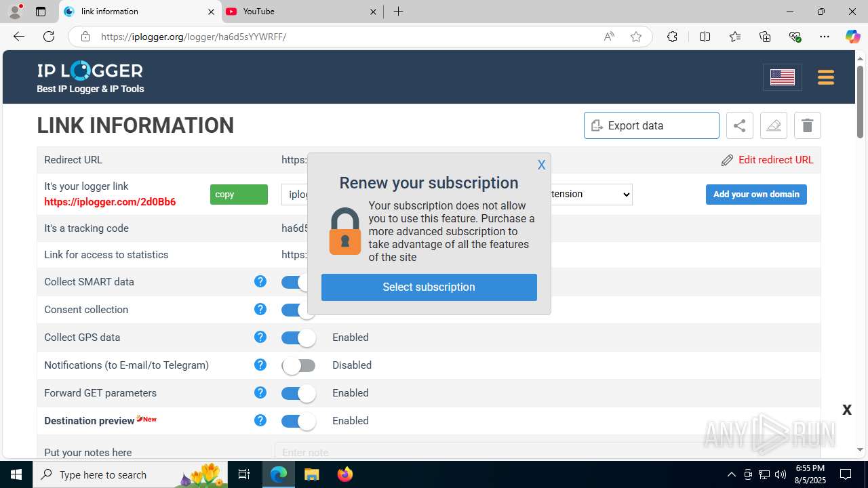
Task: Click the taskbar search box
Action: click(130, 474)
